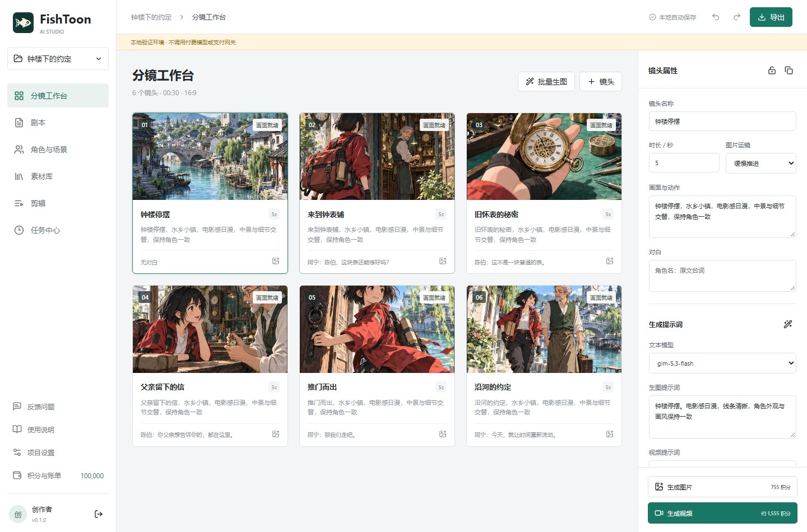Click the 生图提示词 text area
Screen dimensions: 807x532
pos(722,417)
